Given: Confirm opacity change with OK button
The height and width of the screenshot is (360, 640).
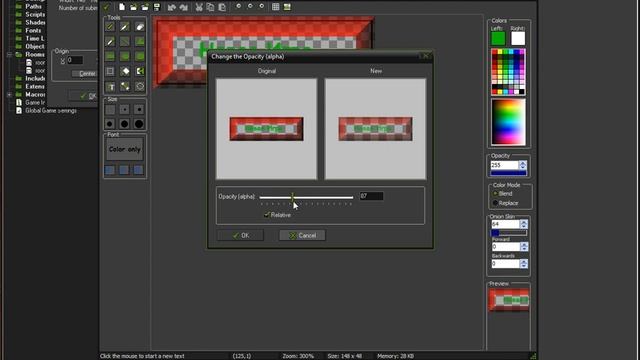Looking at the screenshot, I should tap(240, 236).
